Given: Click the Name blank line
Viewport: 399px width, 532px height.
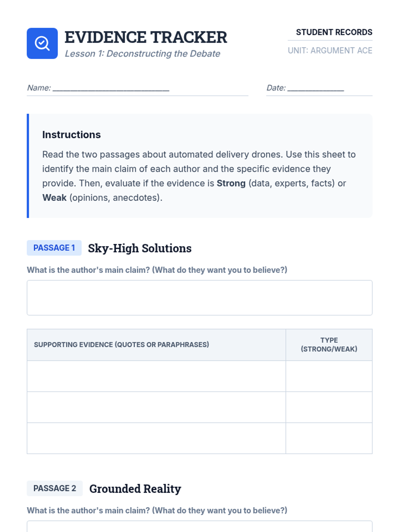Looking at the screenshot, I should (111, 88).
